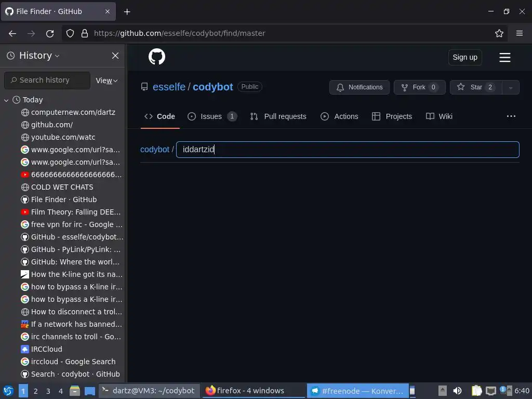Click the volume speaker tray icon
Viewport: 532px width, 399px height.
coord(457,391)
